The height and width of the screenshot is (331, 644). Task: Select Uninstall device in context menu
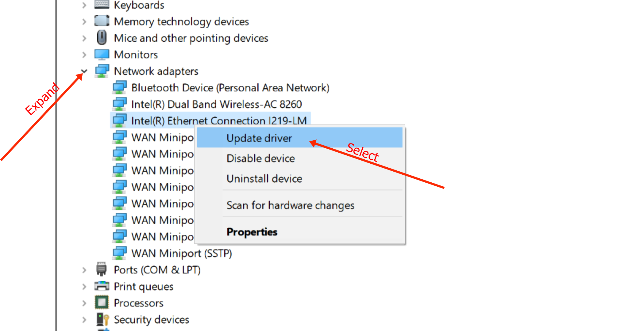264,179
